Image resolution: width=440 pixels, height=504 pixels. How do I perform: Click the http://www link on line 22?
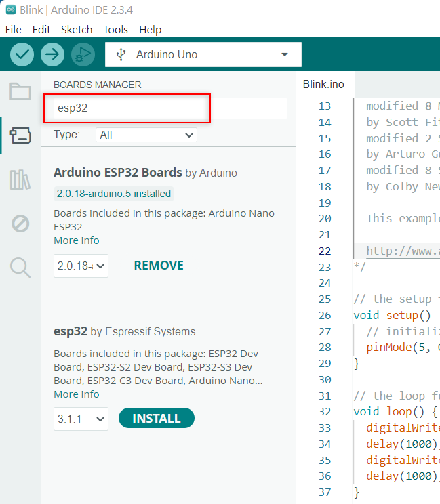403,251
